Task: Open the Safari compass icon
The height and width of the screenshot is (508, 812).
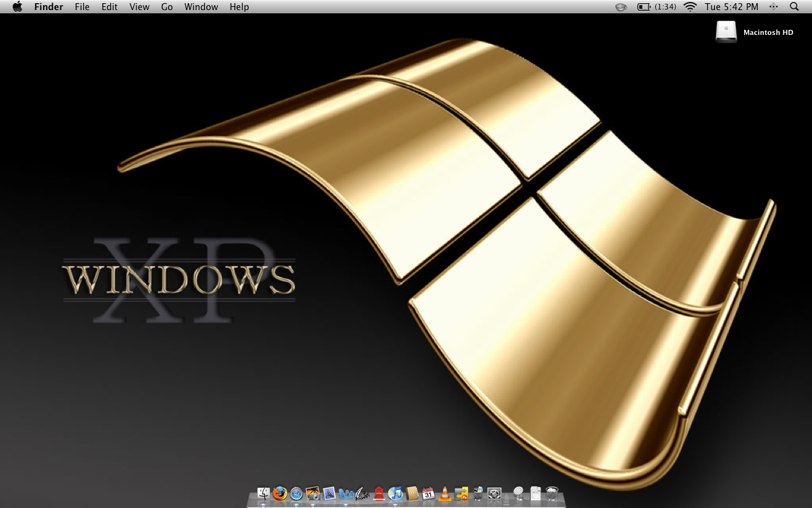Action: 296,493
